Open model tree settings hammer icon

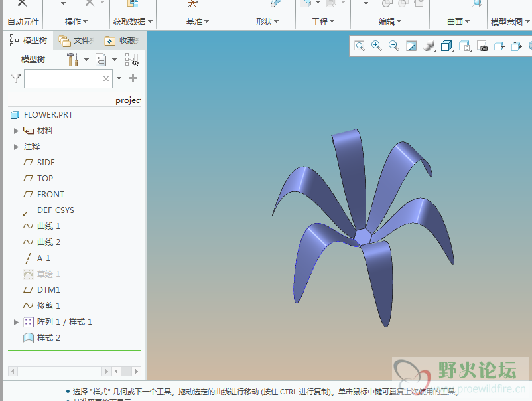pos(72,60)
